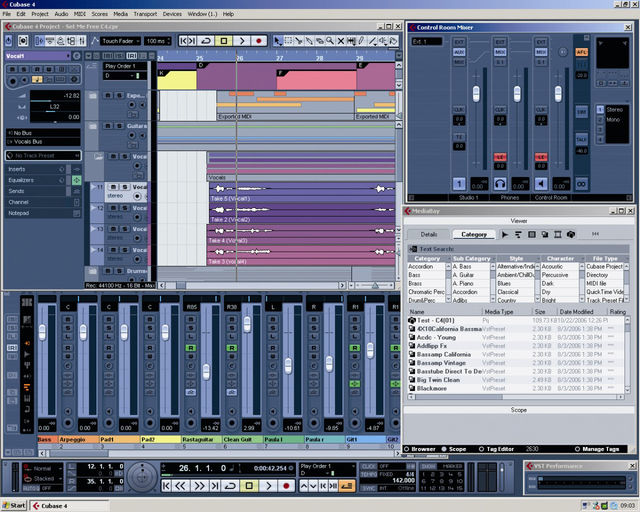Screen dimensions: 640x512
Task: Open the No Track Preset selector
Action: [43, 156]
